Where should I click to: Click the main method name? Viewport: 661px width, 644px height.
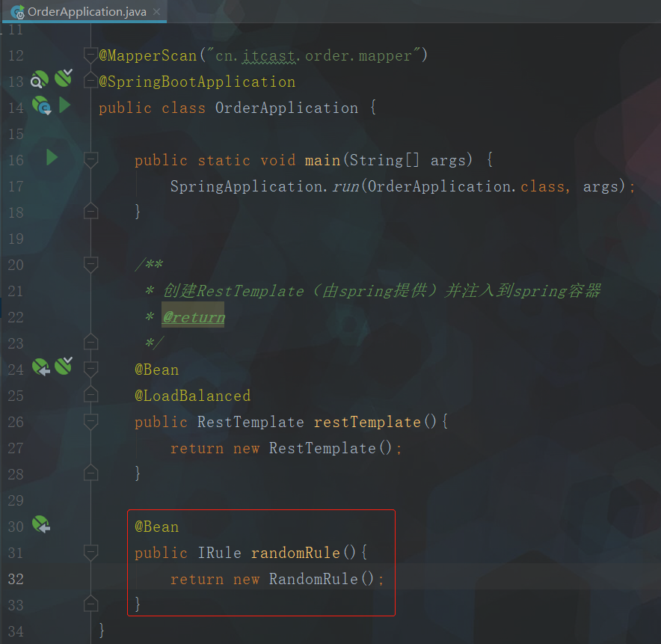[322, 160]
